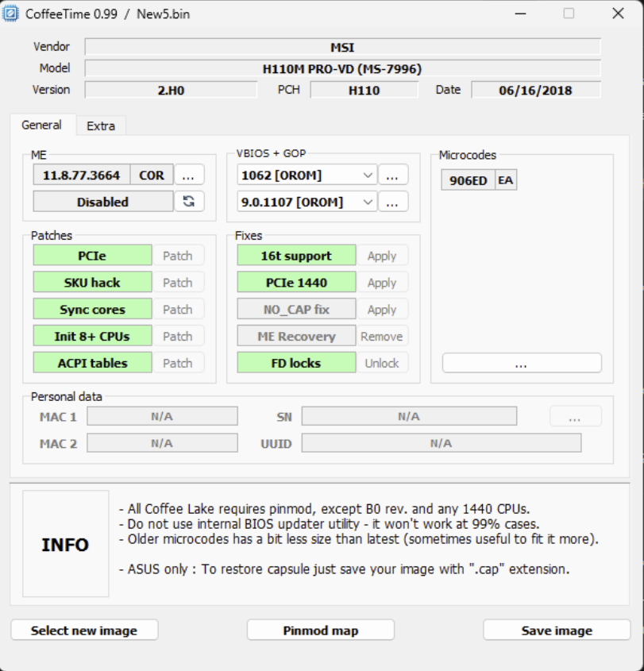Open the Microcodes ellipsis button

pyautogui.click(x=521, y=364)
